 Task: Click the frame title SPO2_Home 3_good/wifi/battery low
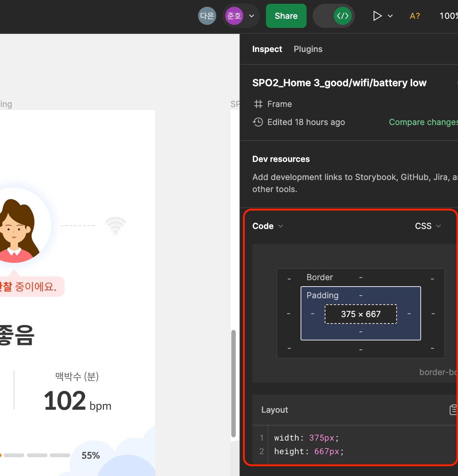coord(339,83)
